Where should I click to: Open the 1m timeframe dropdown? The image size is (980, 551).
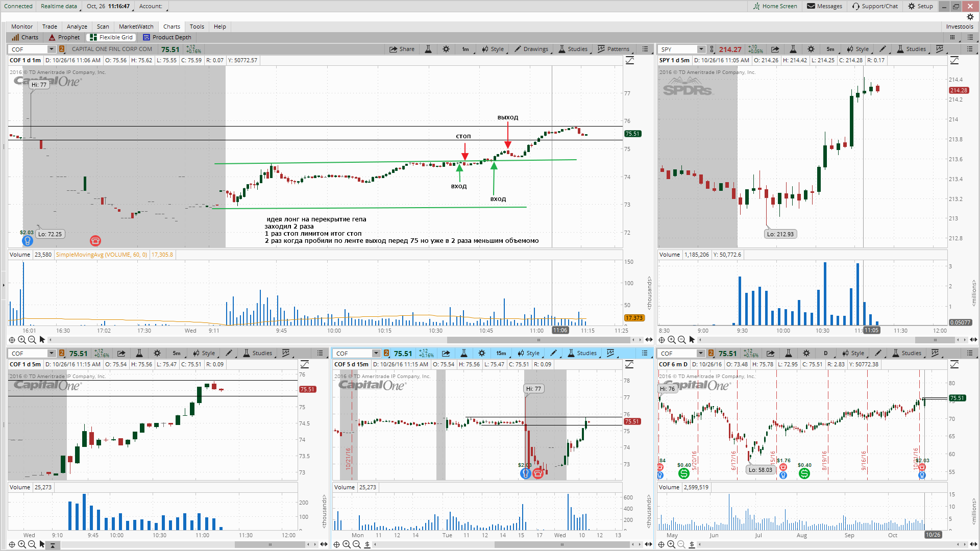467,49
